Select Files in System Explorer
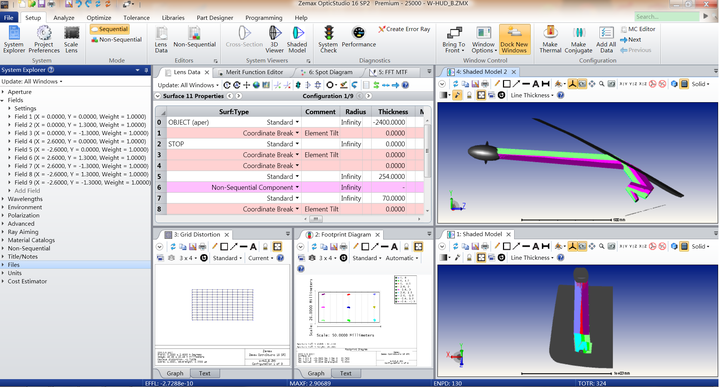Screen dimensions: 720x387 13,265
